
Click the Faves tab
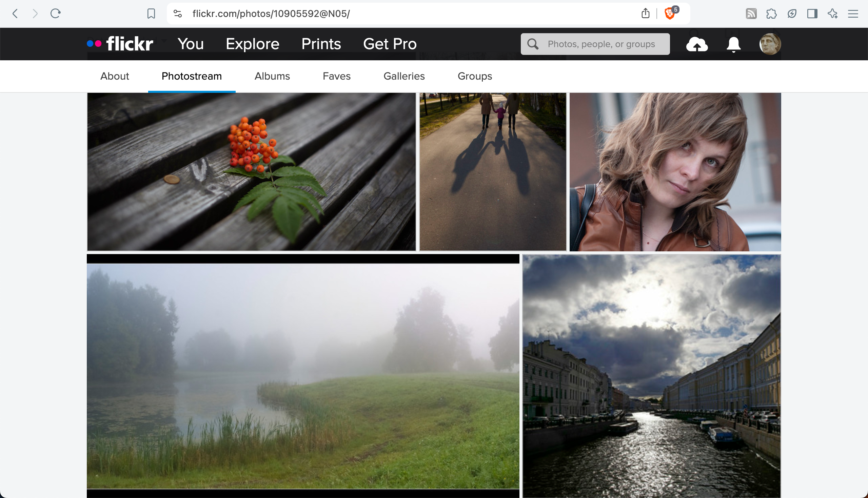coord(336,76)
